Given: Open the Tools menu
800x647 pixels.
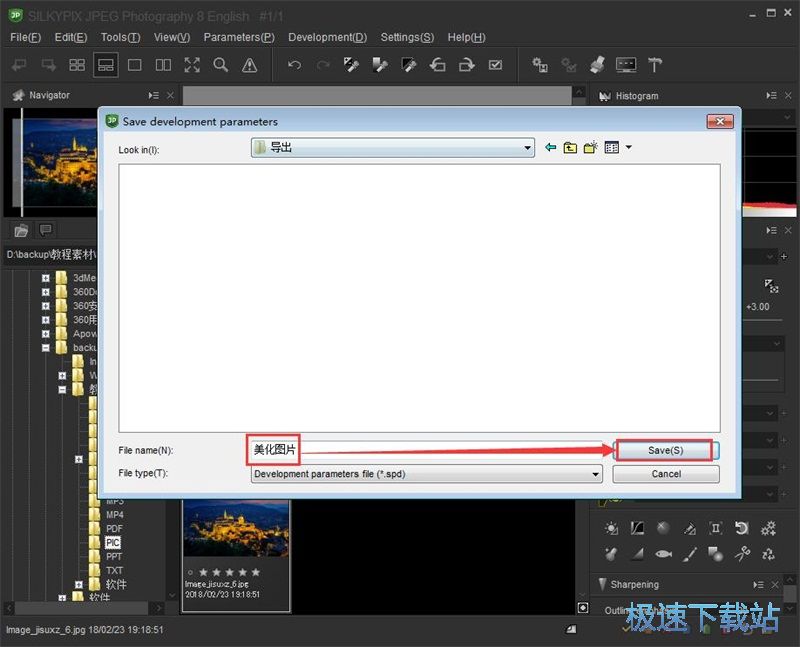Looking at the screenshot, I should coord(120,37).
